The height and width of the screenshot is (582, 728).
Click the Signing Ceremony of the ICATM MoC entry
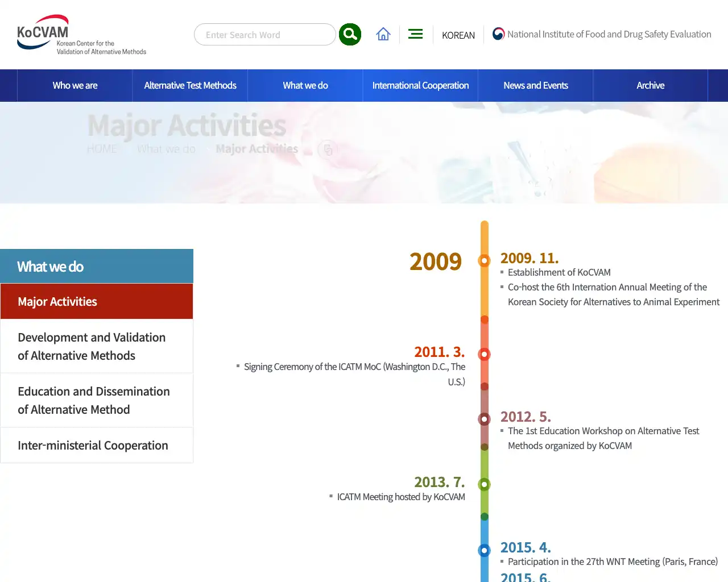[x=354, y=374]
